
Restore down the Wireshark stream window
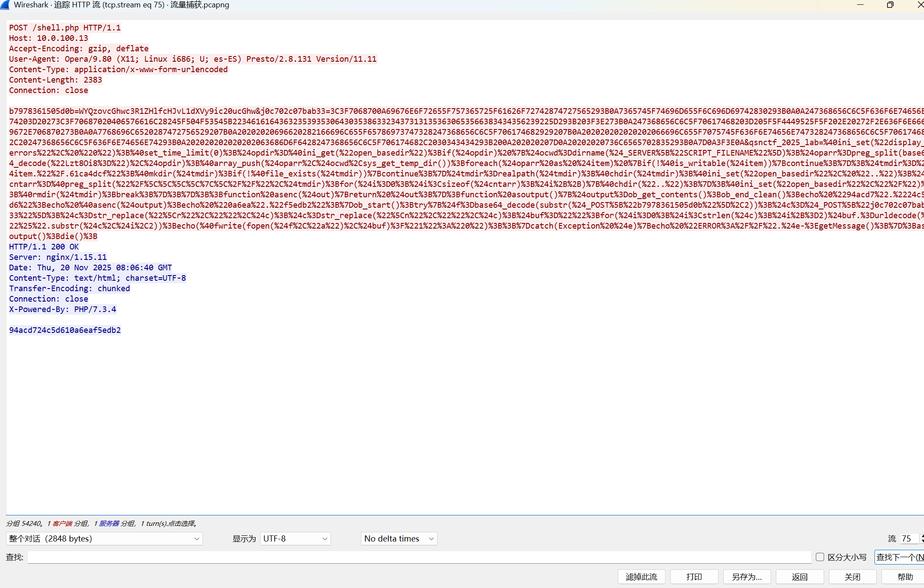click(x=890, y=5)
